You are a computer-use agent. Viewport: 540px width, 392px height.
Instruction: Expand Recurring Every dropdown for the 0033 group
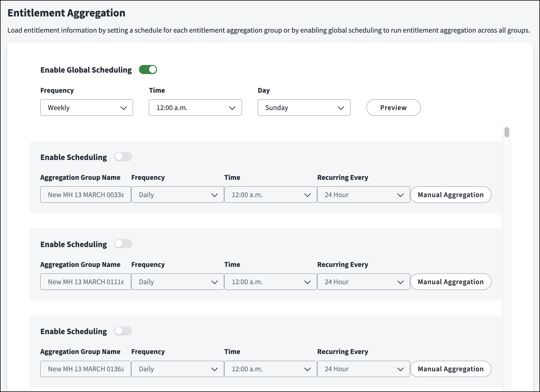363,195
